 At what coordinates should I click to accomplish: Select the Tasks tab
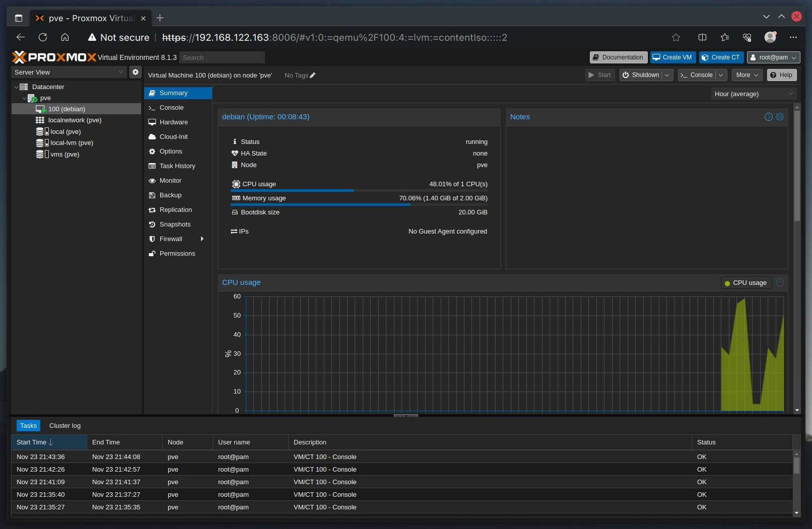tap(28, 426)
